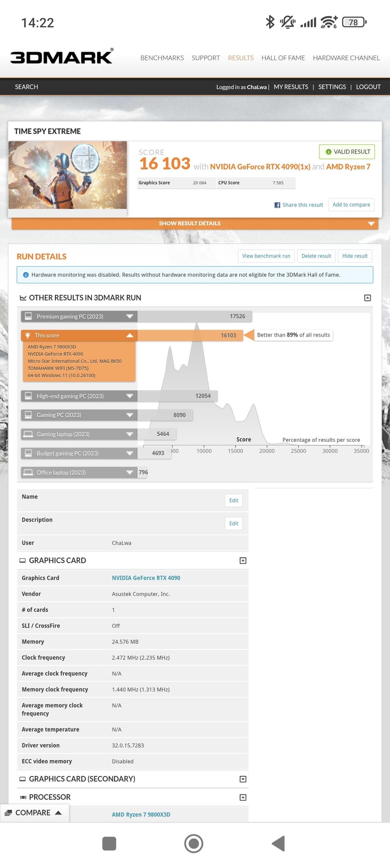Click the Delete result button

click(316, 256)
